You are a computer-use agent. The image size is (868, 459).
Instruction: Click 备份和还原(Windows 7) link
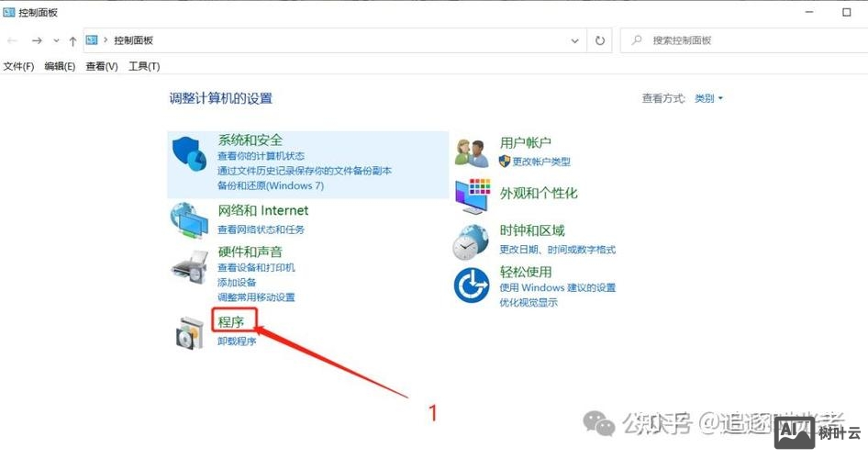(271, 185)
